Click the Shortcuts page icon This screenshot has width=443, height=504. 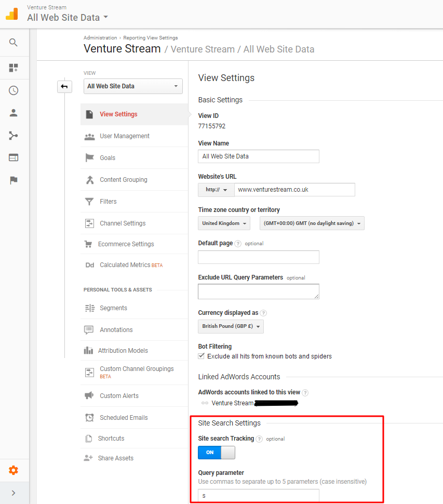click(89, 439)
